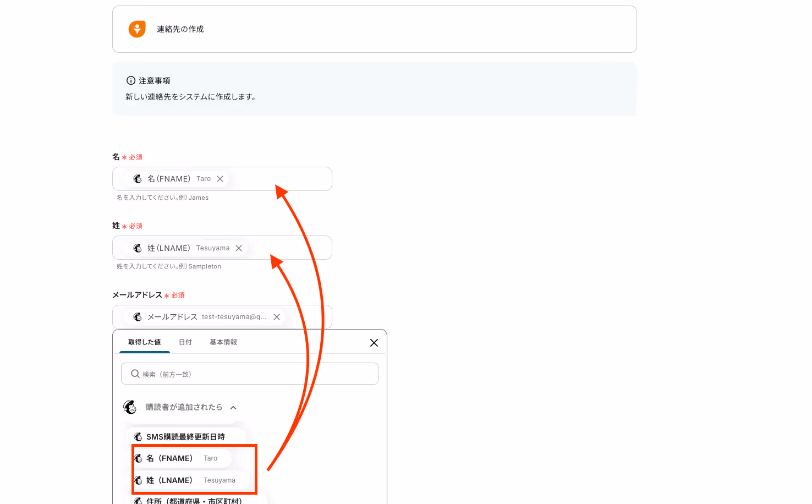Click Mailchimp icon next to SMS購読最終更新日時
This screenshot has width=812, height=504.
138,437
